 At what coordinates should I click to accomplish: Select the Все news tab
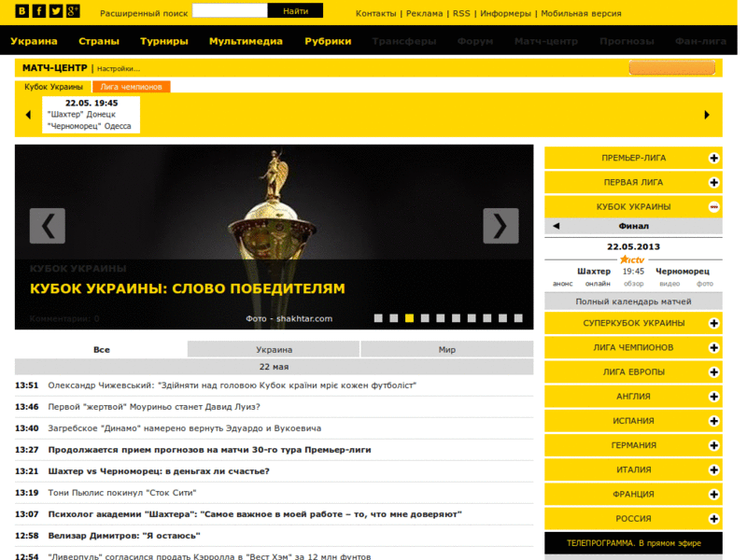point(101,349)
